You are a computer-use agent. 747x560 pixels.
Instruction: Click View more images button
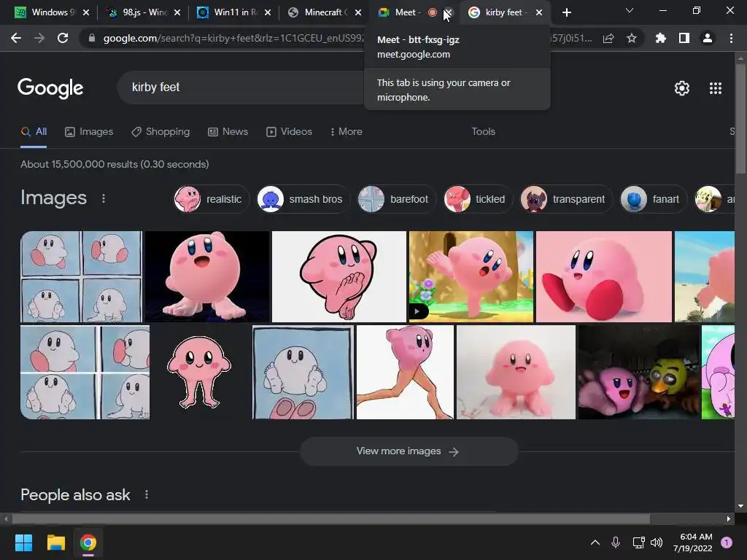pyautogui.click(x=409, y=451)
